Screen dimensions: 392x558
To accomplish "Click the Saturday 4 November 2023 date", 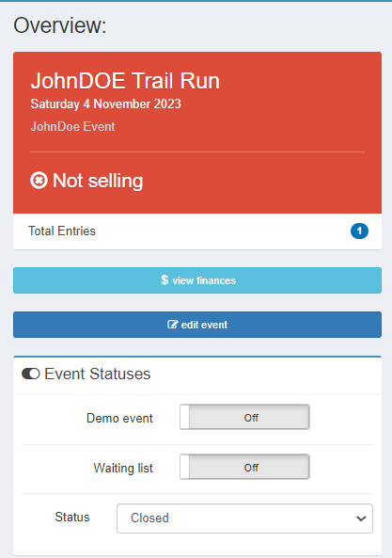I will pyautogui.click(x=105, y=104).
